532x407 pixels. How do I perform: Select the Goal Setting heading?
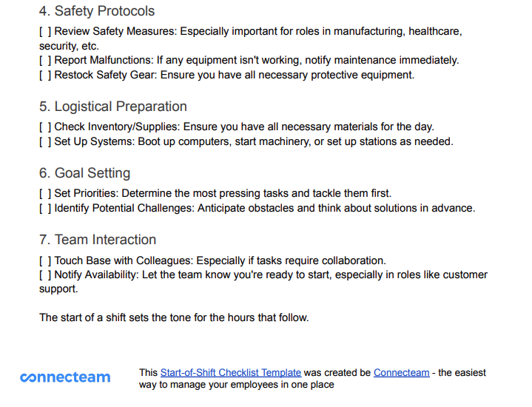click(x=84, y=173)
